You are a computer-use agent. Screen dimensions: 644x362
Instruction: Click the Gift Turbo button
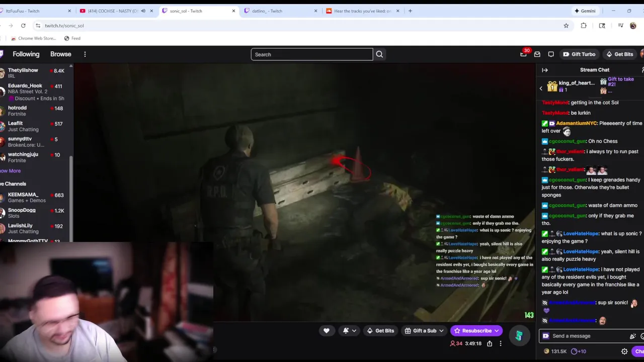coord(579,54)
